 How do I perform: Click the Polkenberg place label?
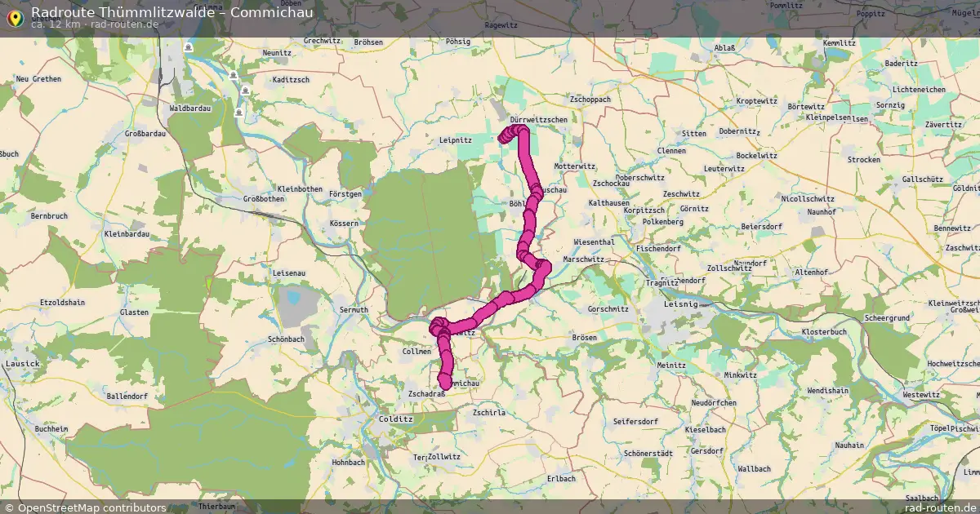(x=663, y=221)
